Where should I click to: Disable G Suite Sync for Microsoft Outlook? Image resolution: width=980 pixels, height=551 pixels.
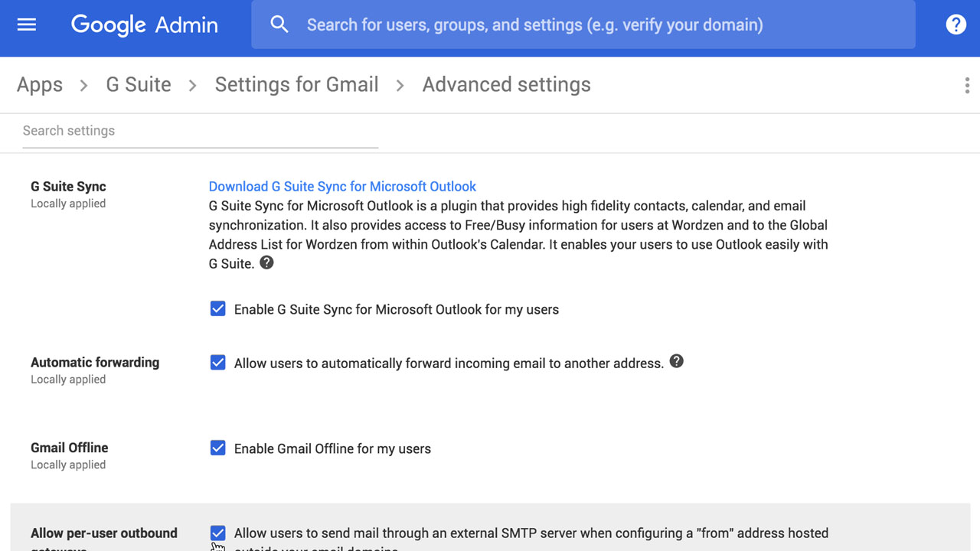(x=217, y=308)
